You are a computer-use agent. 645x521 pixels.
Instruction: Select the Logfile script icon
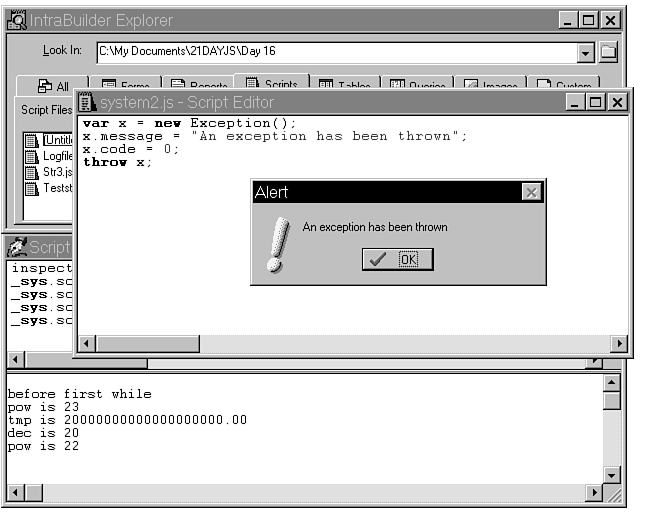31,156
